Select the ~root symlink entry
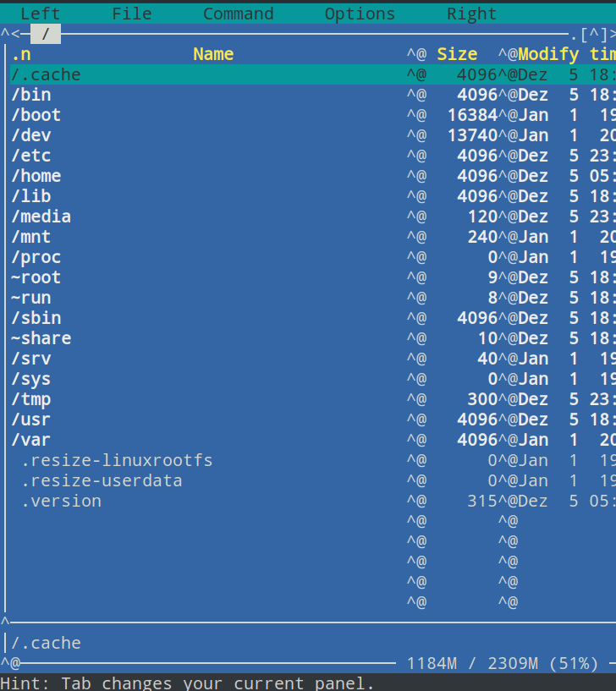The width and height of the screenshot is (616, 691). [36, 277]
